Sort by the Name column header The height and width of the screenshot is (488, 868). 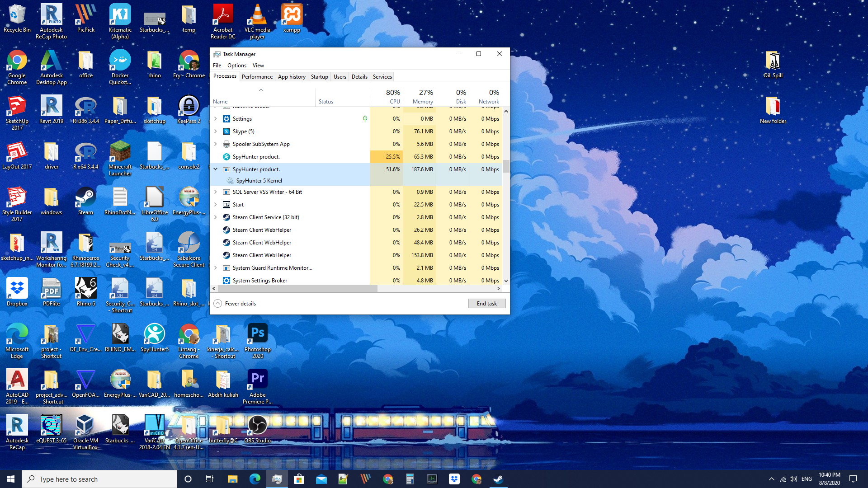[263, 97]
